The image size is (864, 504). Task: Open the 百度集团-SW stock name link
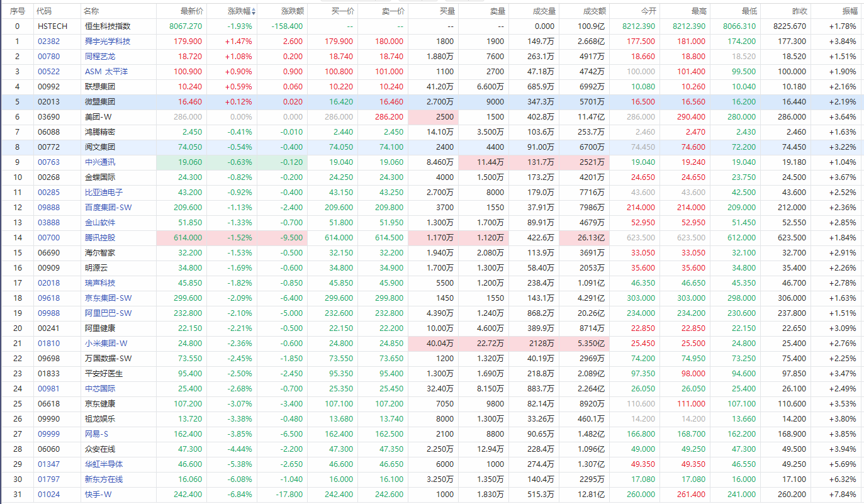click(x=108, y=208)
